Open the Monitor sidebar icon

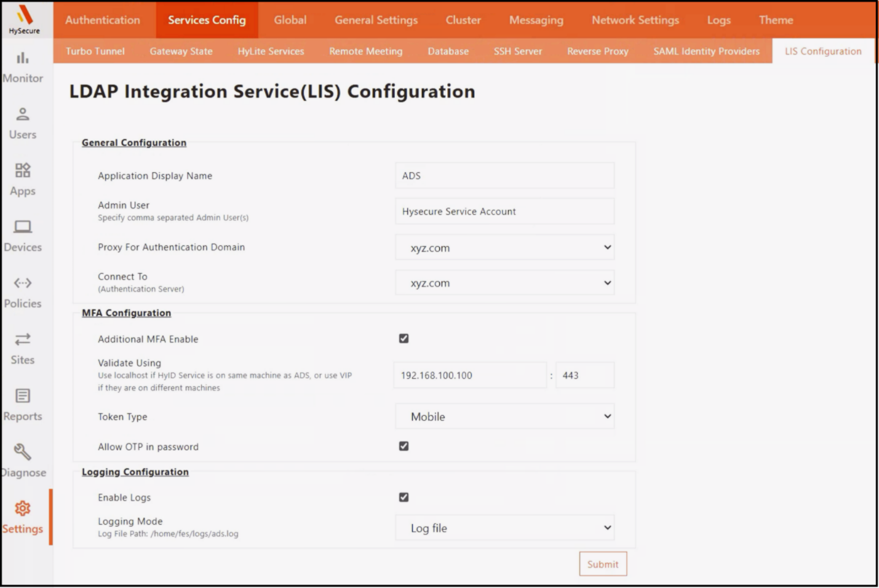point(23,58)
